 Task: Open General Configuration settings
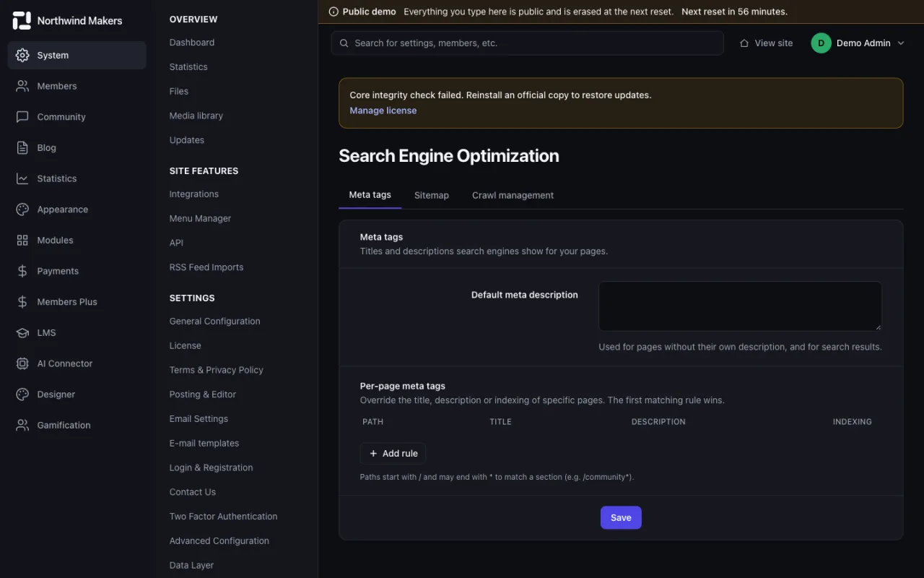coord(214,322)
